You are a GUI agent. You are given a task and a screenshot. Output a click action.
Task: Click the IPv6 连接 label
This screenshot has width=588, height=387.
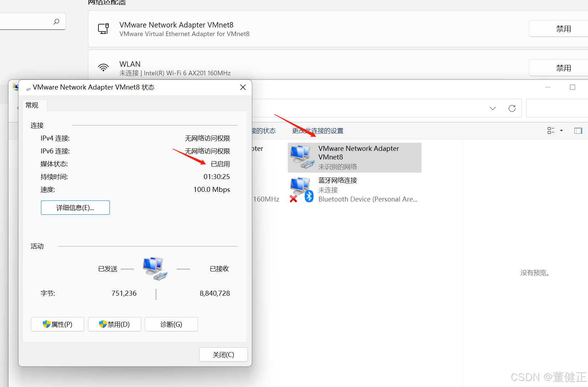coord(55,151)
